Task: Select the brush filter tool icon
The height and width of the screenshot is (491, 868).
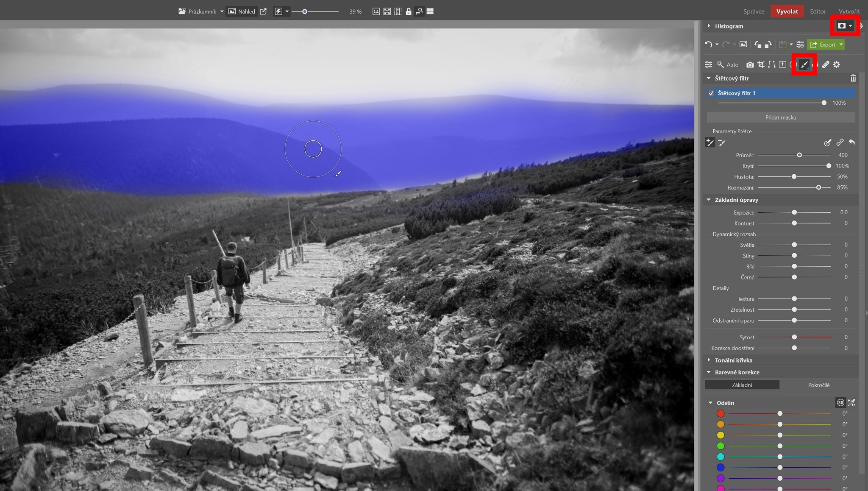Action: pos(804,64)
